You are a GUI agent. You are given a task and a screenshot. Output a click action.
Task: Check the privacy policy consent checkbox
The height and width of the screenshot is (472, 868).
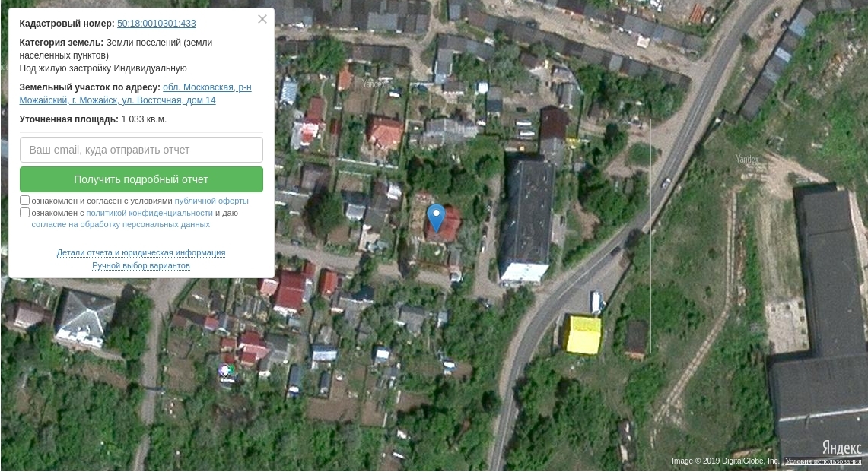point(24,213)
